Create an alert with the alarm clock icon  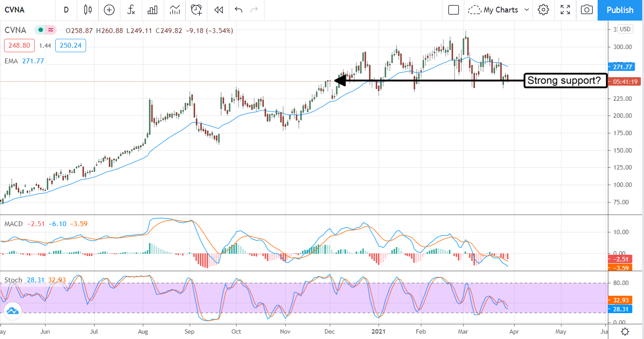tap(196, 10)
